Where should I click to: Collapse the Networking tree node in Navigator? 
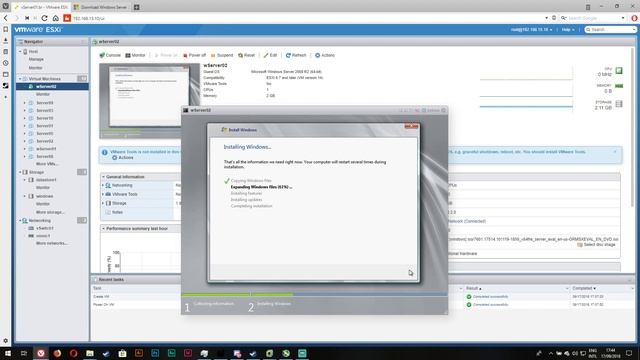coord(20,220)
